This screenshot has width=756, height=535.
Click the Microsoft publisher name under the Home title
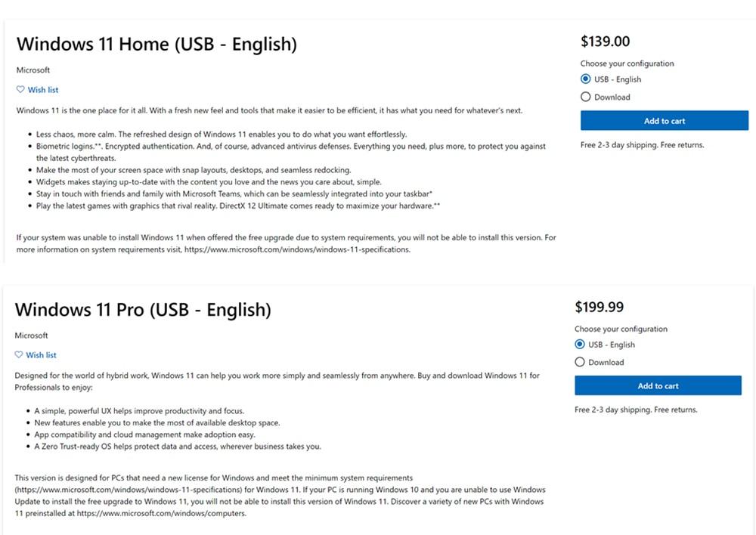(x=33, y=70)
